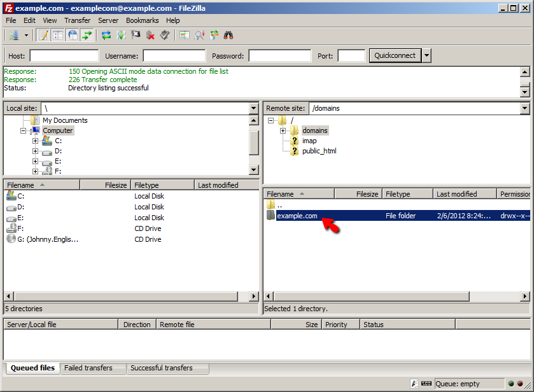
Task: Click the Host input field
Action: [x=64, y=56]
